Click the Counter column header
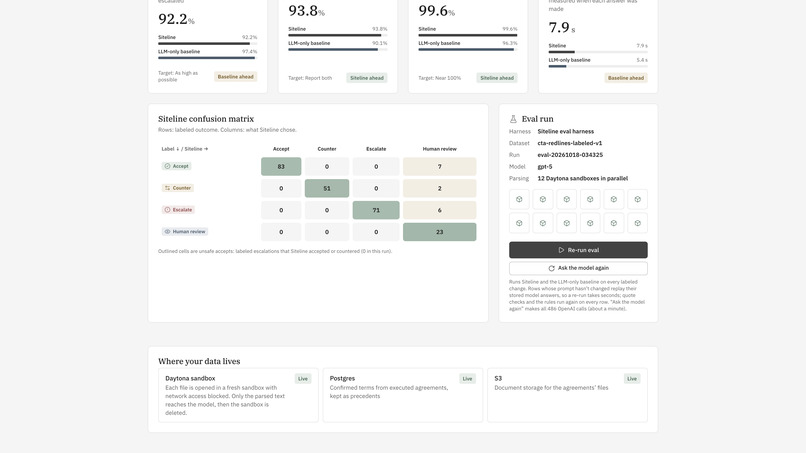 tap(327, 149)
